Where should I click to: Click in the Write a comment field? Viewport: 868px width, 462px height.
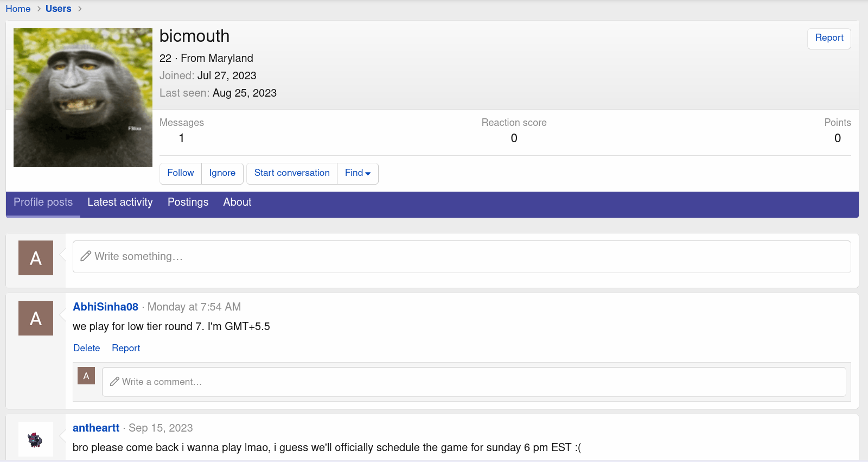[474, 382]
